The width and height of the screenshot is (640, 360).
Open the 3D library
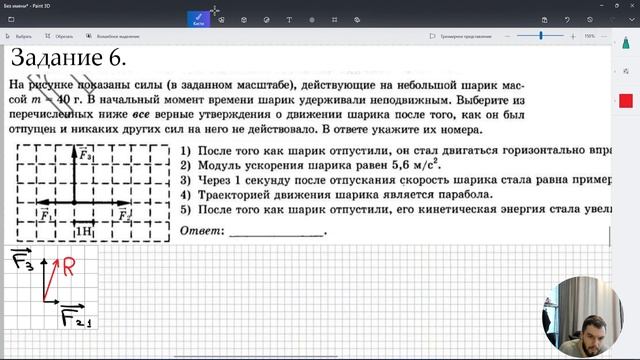[357, 20]
